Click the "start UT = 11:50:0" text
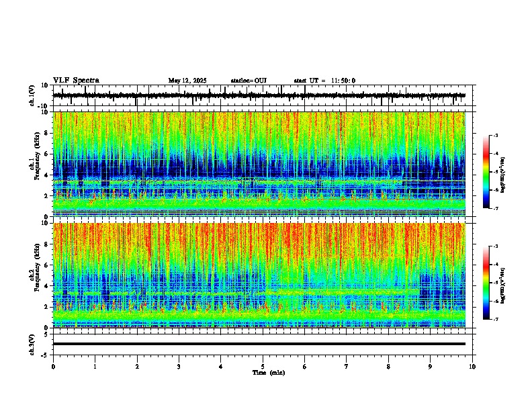The image size is (532, 411). point(324,81)
